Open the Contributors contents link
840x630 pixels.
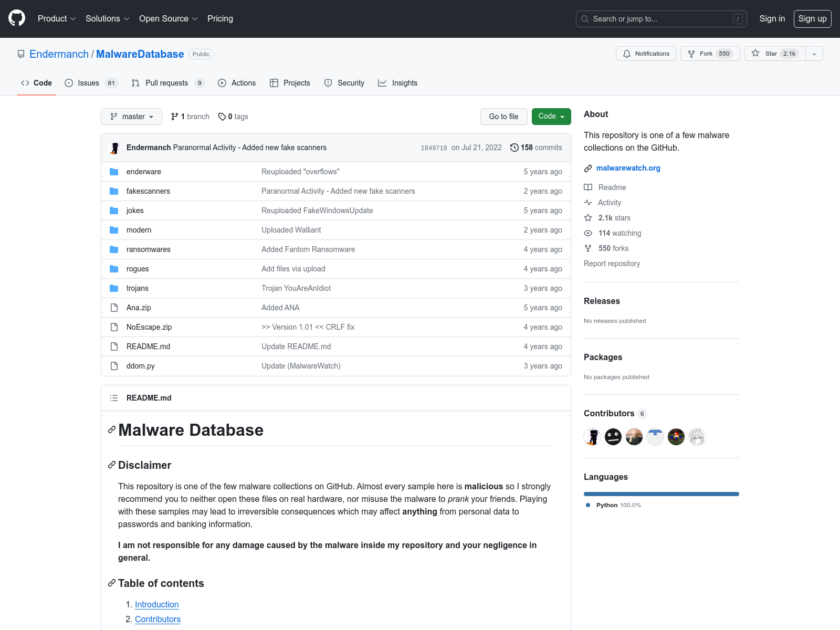[x=157, y=619]
